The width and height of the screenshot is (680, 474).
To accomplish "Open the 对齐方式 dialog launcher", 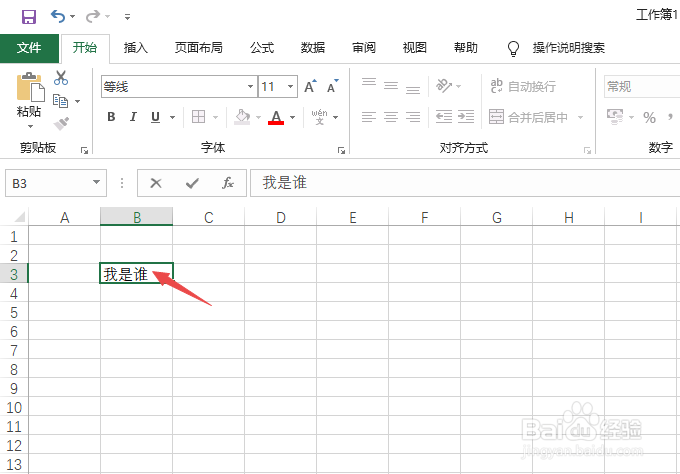I will click(587, 150).
